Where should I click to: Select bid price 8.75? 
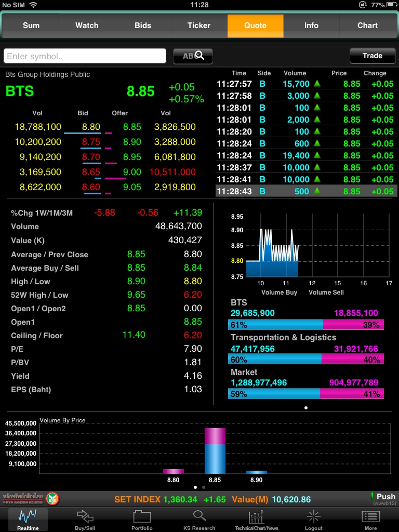click(91, 142)
